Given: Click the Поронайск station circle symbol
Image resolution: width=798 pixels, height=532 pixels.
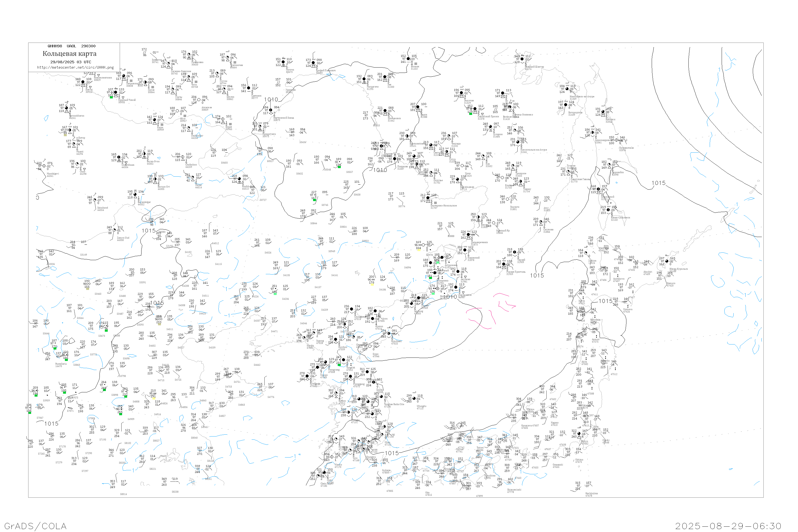Looking at the screenshot, I should 609,165.
